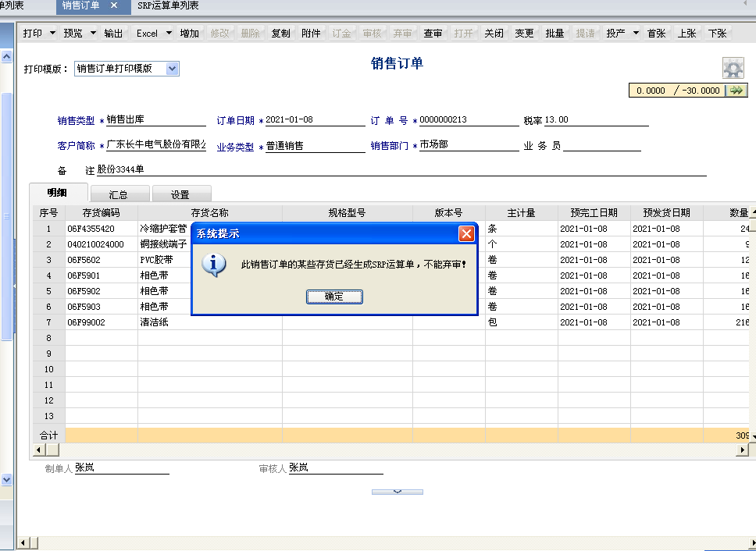The width and height of the screenshot is (756, 551).
Task: Expand the Excel dropdown arrow
Action: 169,34
